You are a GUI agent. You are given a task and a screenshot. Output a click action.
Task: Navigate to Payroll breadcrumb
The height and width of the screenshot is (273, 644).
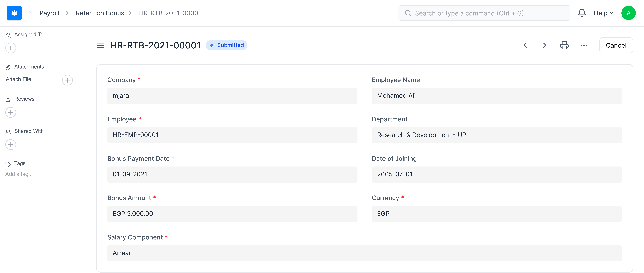(49, 13)
